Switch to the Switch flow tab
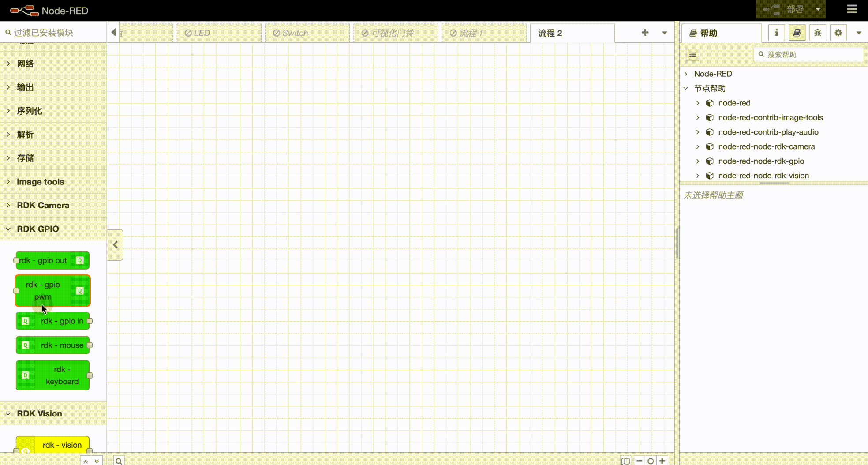Screen dimensions: 868x465 point(307,33)
